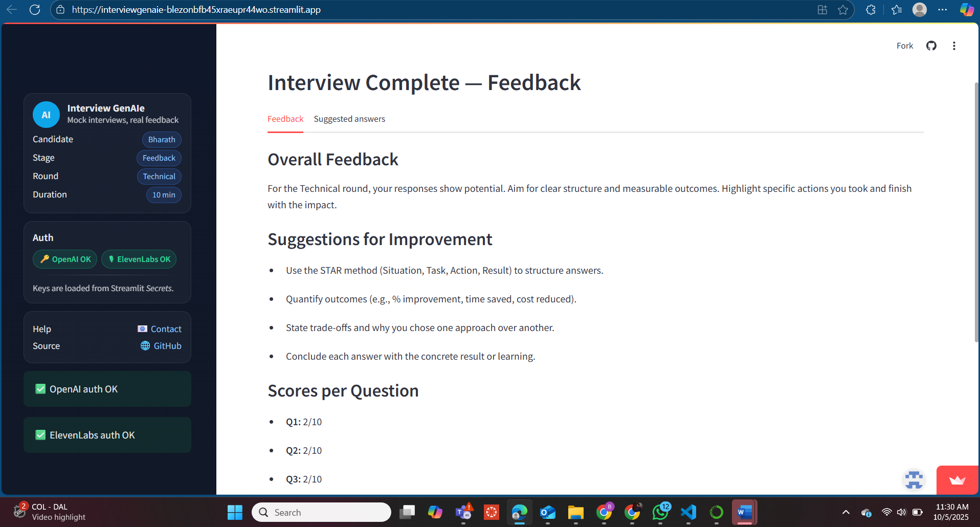Image resolution: width=980 pixels, height=527 pixels.
Task: Open Task View on the taskbar
Action: point(407,512)
